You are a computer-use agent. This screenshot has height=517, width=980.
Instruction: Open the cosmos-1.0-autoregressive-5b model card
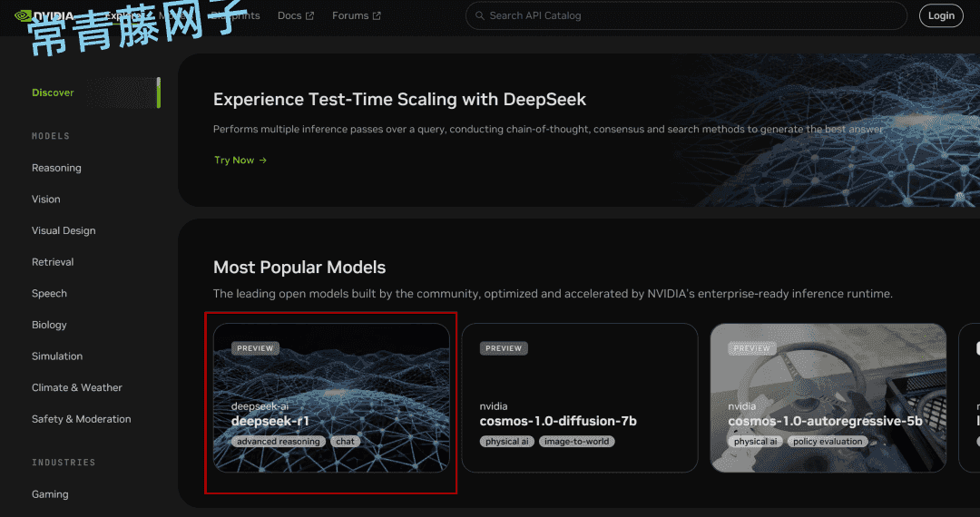(828, 398)
